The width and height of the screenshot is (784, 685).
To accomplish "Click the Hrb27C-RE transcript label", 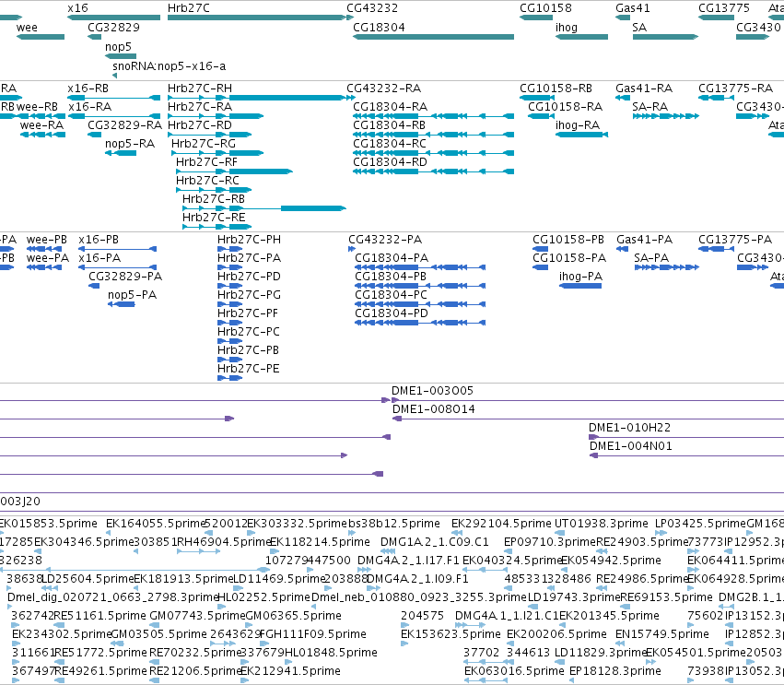I will pos(214,218).
